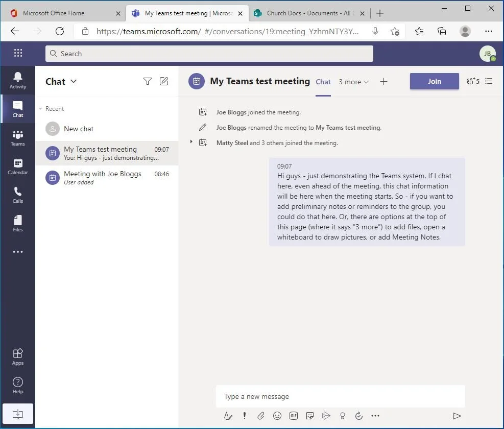Open Help in the sidebar
The width and height of the screenshot is (504, 429).
pyautogui.click(x=18, y=385)
